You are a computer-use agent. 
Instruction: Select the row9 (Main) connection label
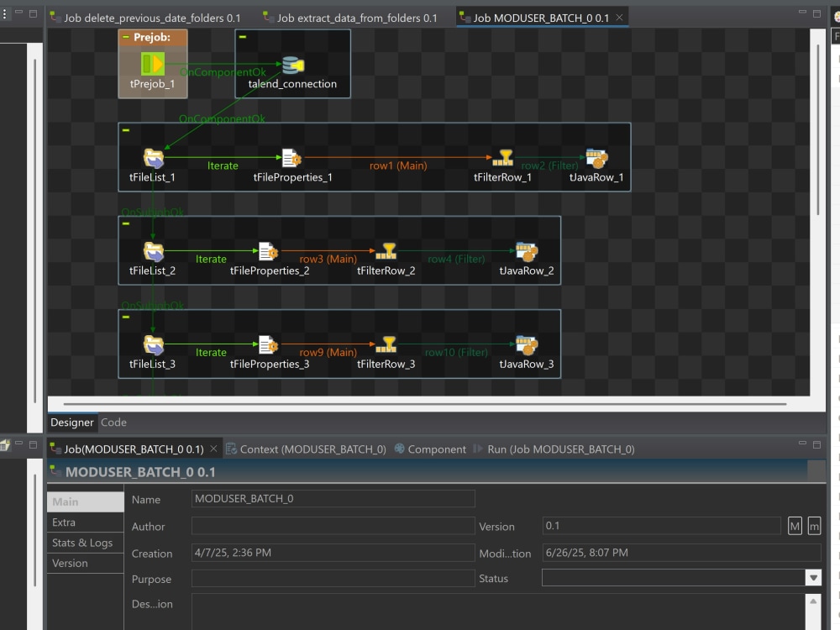tap(328, 352)
